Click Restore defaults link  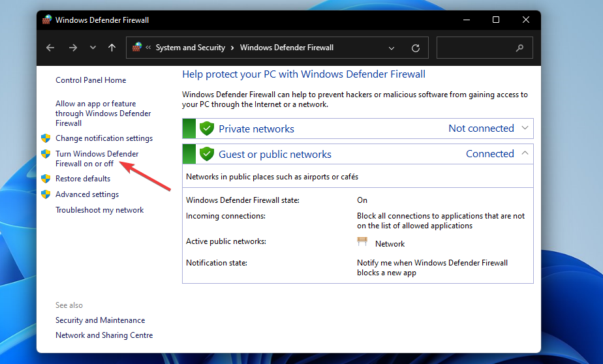click(83, 178)
